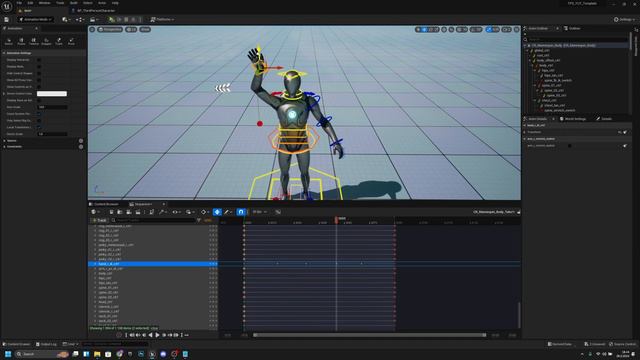This screenshot has width=640, height=360.
Task: Toggle the arm_l_fk_ik_switch checkbox
Action: 570,146
